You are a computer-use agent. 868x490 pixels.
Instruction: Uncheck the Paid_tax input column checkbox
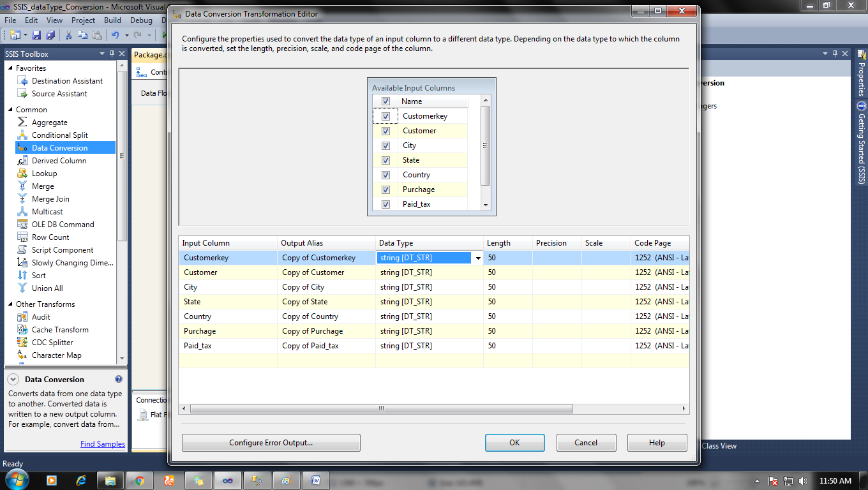385,204
